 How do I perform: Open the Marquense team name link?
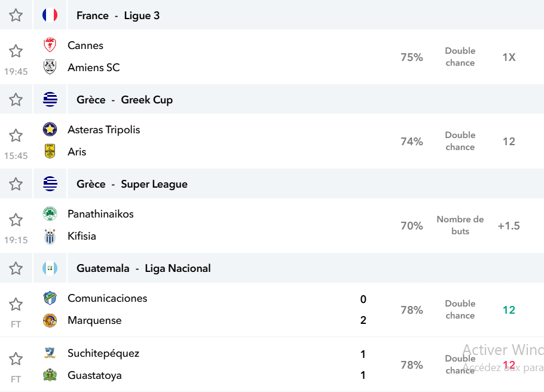pos(94,320)
